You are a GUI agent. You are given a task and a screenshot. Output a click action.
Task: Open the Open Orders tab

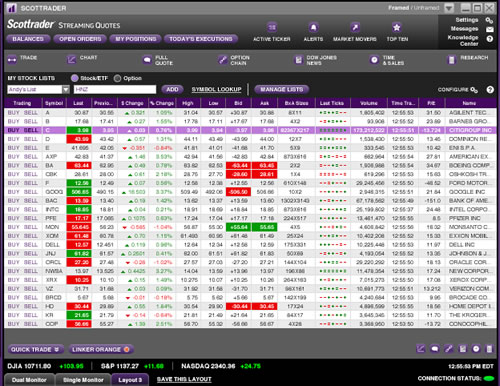80,39
